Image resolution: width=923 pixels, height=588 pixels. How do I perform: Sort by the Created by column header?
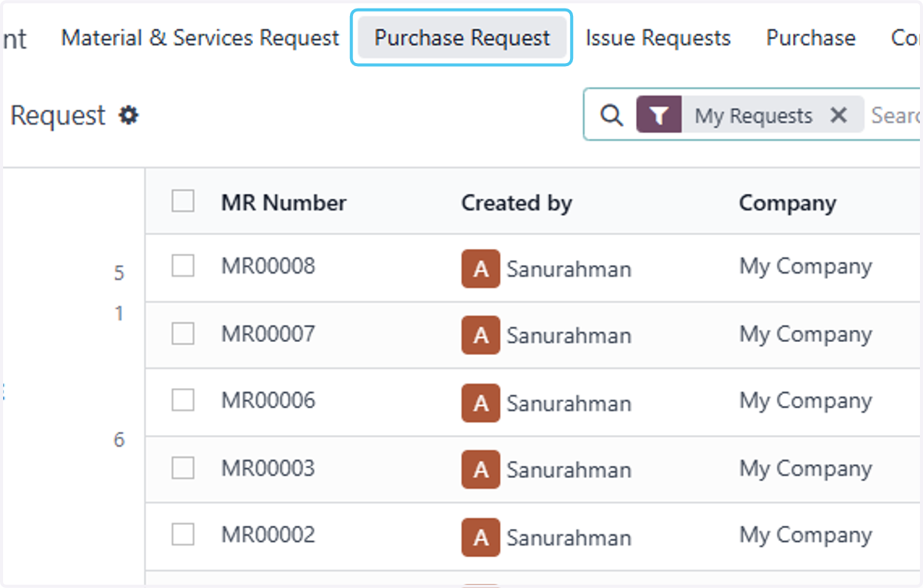tap(517, 203)
